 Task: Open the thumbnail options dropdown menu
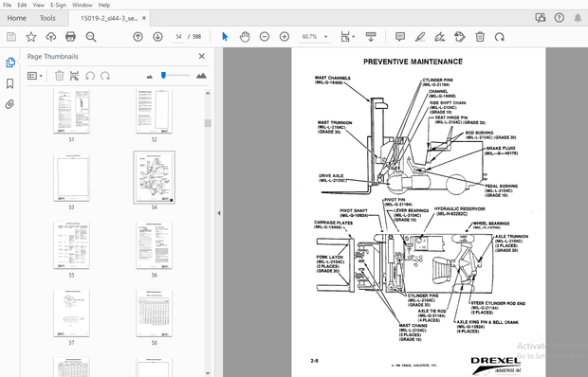click(35, 76)
